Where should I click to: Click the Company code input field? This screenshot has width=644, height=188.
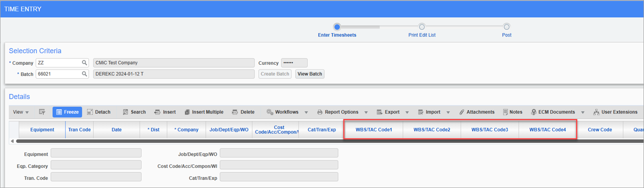58,63
